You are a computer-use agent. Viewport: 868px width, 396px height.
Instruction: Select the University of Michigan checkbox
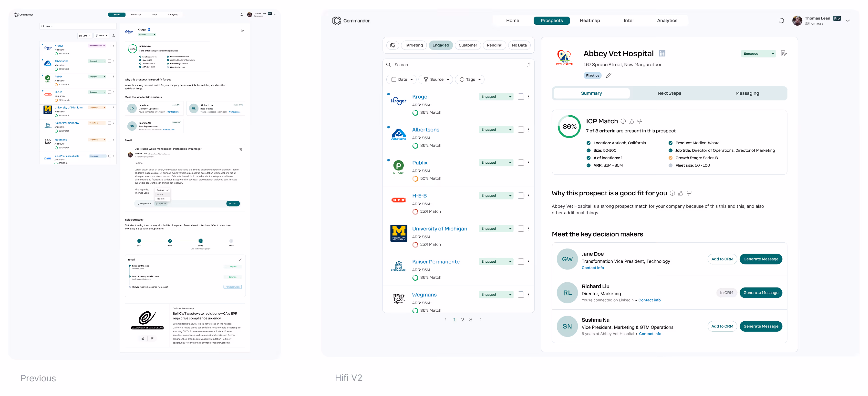521,229
